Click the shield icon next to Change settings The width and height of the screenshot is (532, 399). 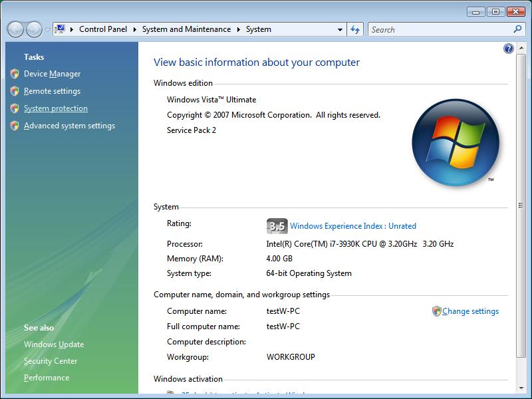[436, 311]
